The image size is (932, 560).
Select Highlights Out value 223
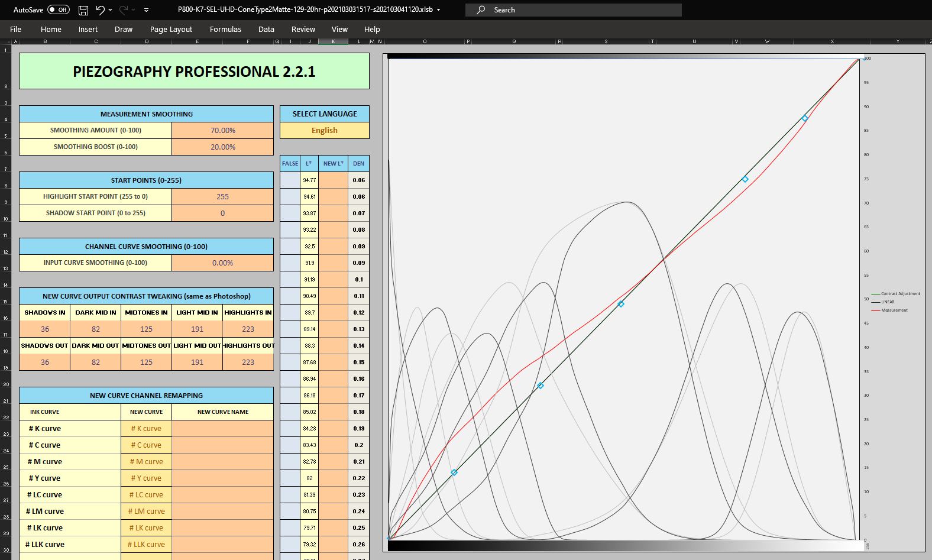pos(248,362)
